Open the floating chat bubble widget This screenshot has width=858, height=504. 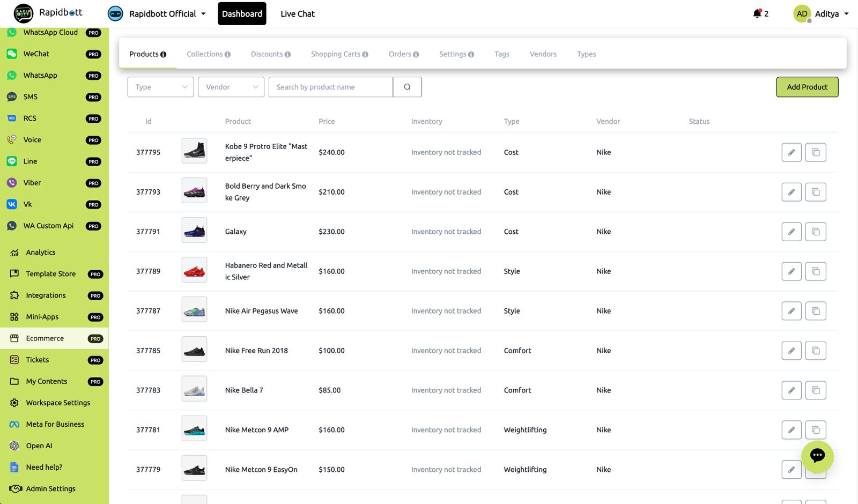pyautogui.click(x=817, y=456)
